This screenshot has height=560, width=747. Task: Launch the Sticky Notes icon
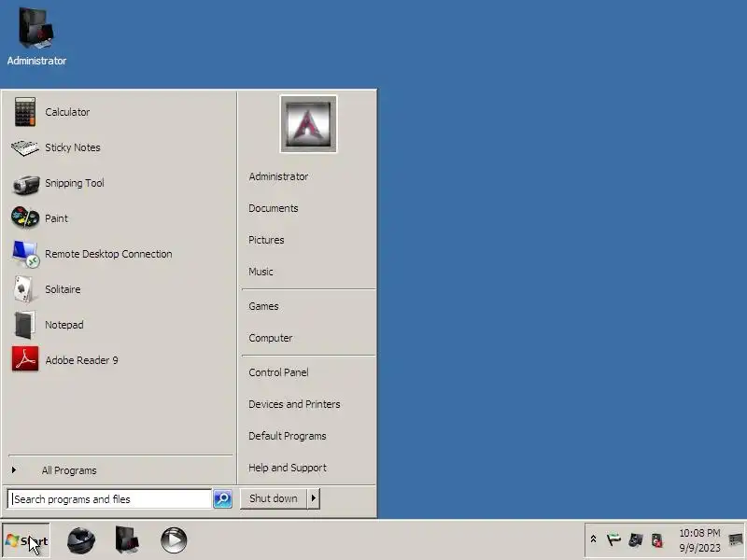click(25, 147)
